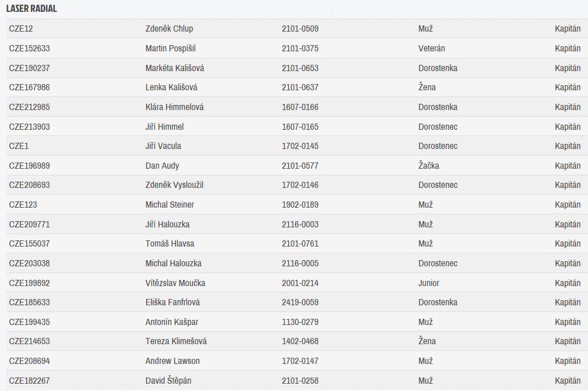588x391 pixels.
Task: Click Tereza Klimešová entry
Action: tap(176, 341)
